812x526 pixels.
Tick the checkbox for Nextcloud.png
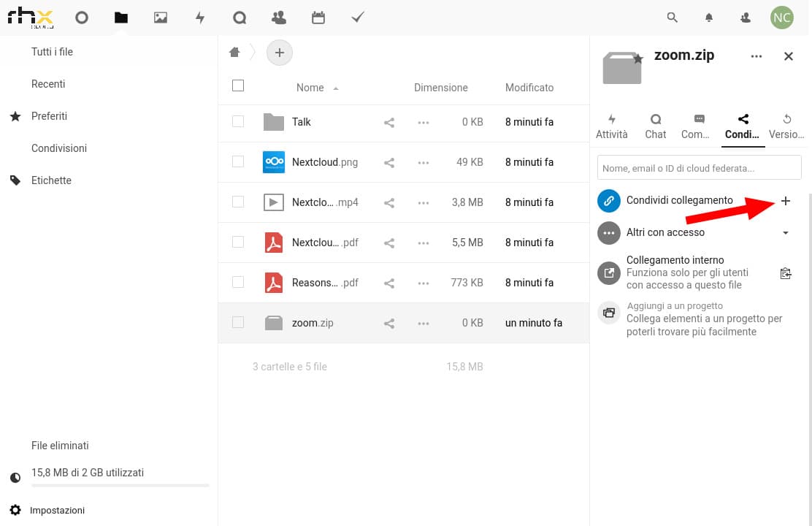(x=238, y=161)
